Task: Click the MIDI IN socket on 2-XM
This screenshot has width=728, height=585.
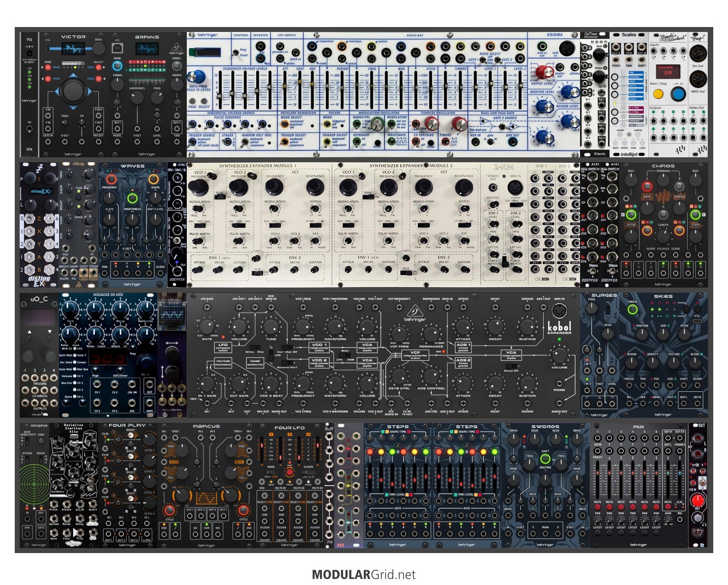Action: [515, 187]
